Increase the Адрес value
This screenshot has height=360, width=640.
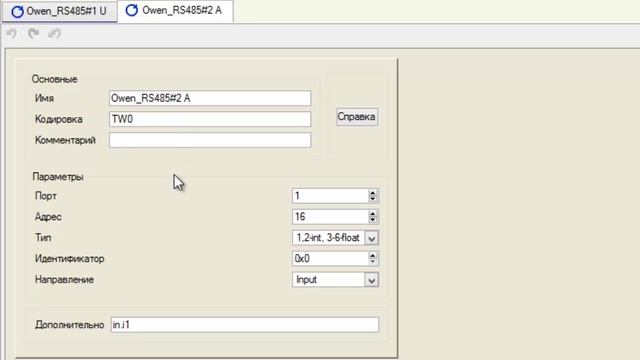(x=373, y=213)
